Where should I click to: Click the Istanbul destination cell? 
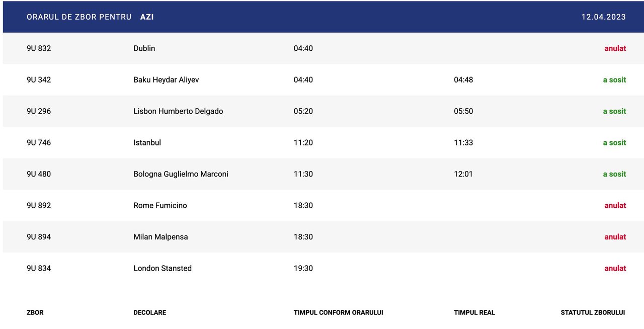pos(147,143)
